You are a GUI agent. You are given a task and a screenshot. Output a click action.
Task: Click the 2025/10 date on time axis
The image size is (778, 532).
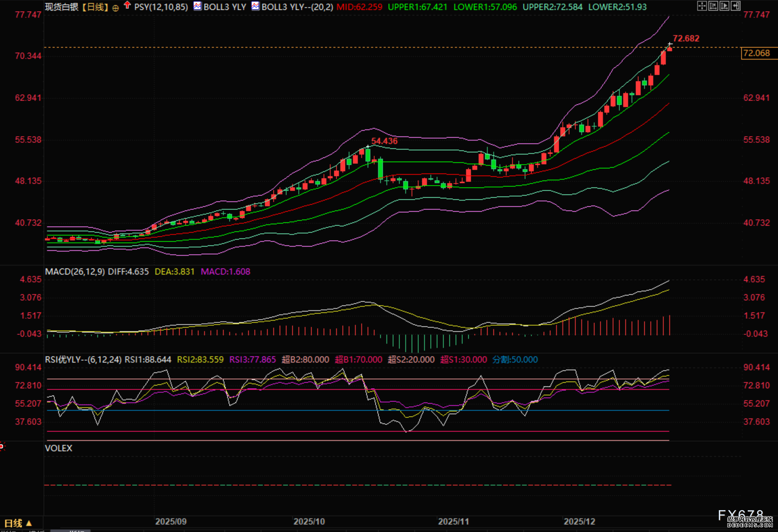pyautogui.click(x=309, y=521)
